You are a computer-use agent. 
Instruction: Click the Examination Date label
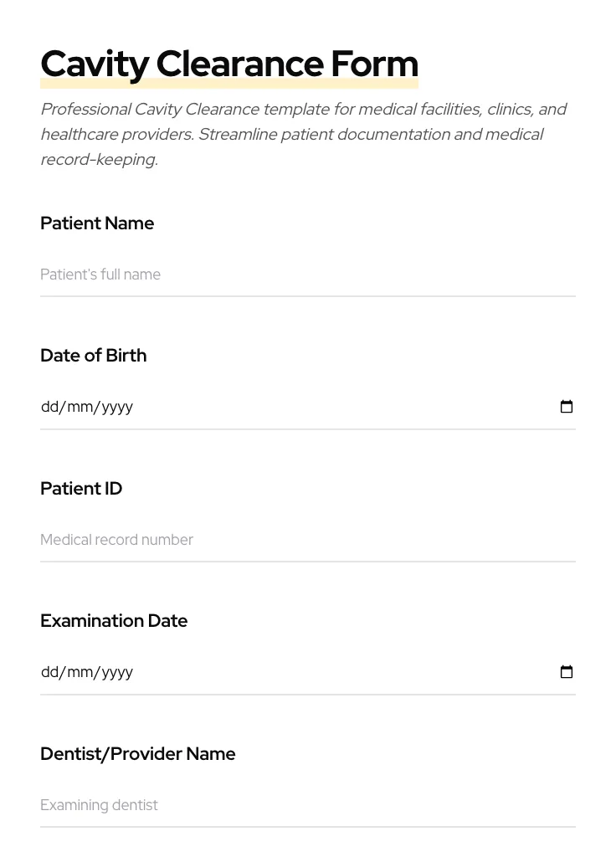(114, 621)
